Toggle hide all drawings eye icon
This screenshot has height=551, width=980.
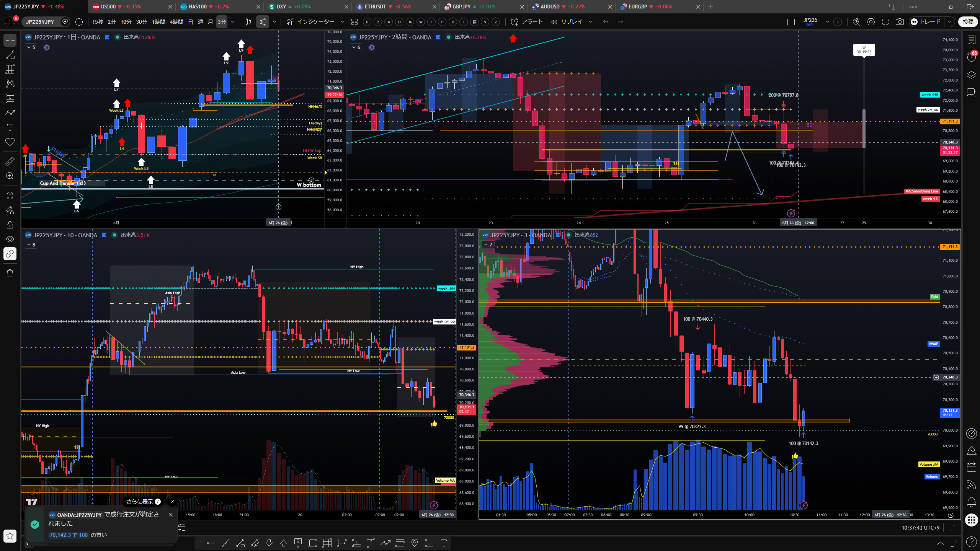tap(10, 239)
